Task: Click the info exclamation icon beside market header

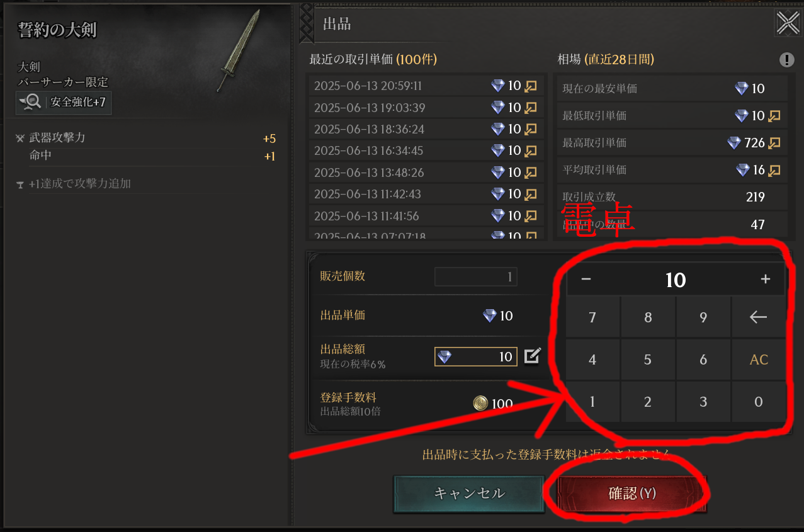Action: (x=786, y=60)
